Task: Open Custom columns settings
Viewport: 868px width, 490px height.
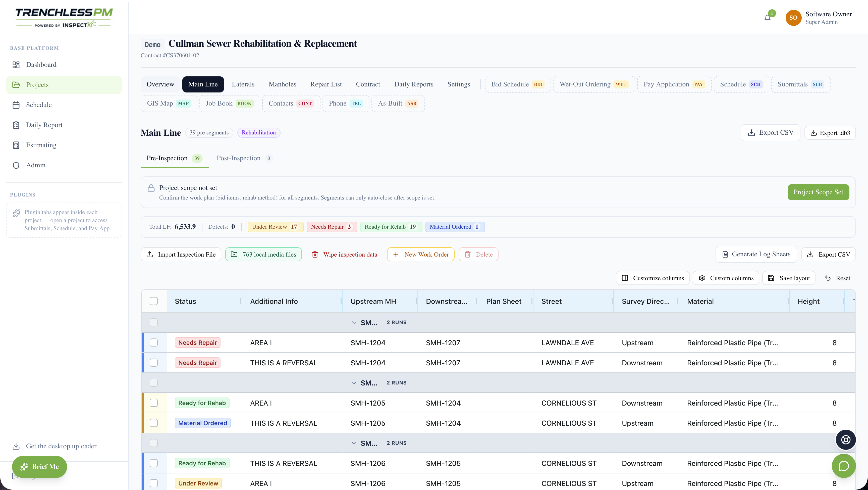Action: [726, 278]
